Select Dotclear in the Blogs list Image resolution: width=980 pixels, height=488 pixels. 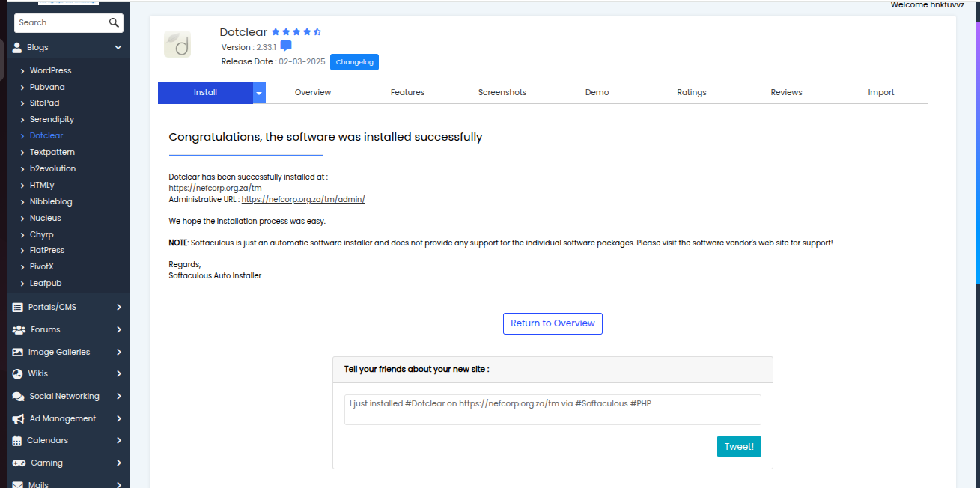46,135
